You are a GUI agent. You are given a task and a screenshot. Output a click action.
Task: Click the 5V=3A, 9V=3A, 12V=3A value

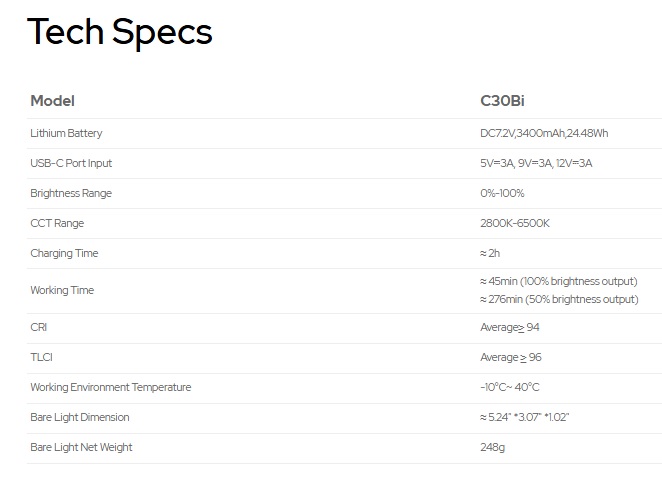pos(536,163)
